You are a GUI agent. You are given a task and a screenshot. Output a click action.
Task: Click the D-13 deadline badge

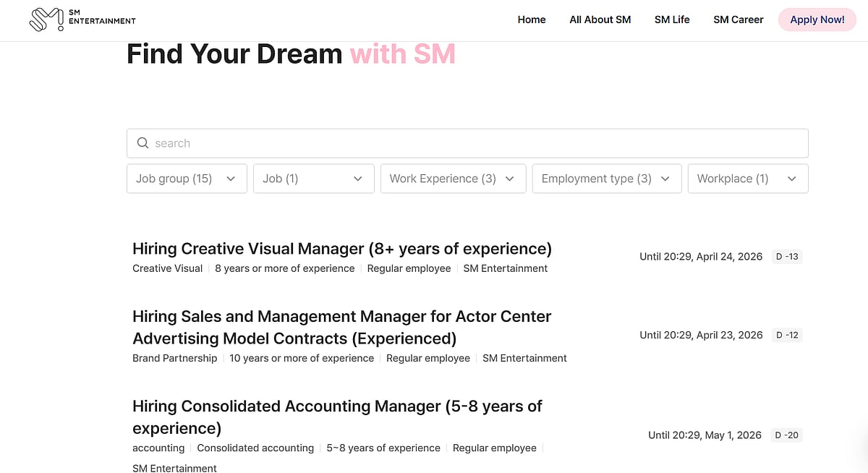[x=786, y=256]
